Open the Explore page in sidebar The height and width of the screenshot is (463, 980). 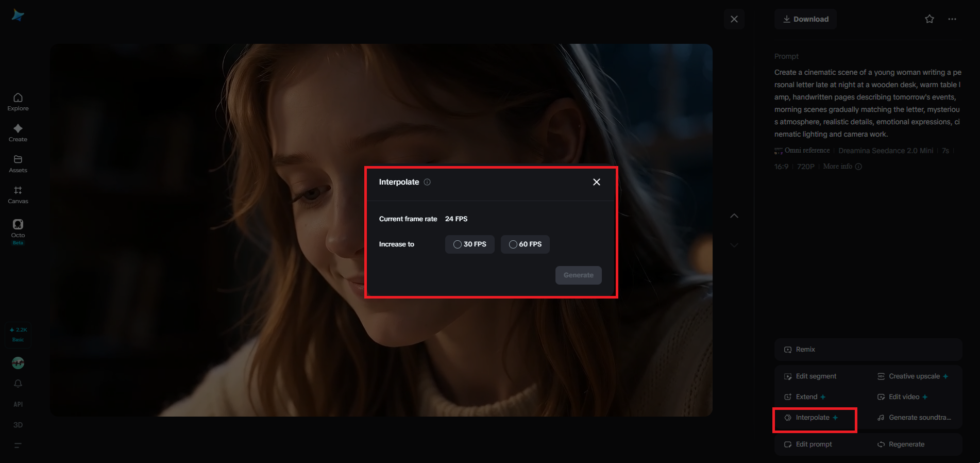pos(18,102)
